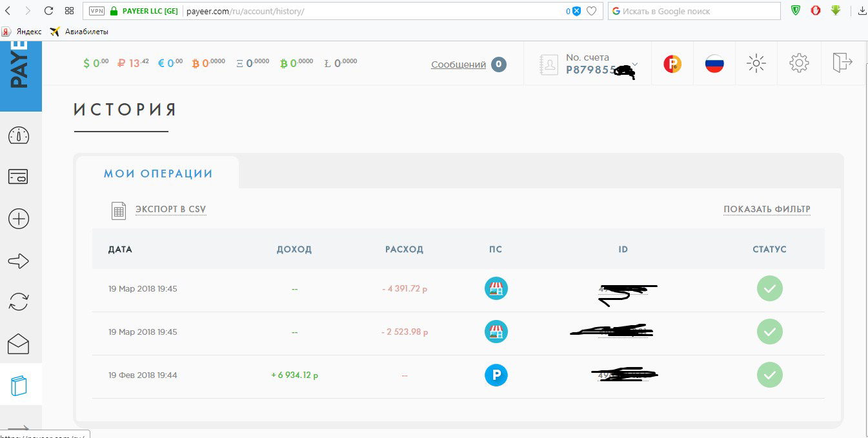The width and height of the screenshot is (868, 438).
Task: Click the ДОХОД column header
Action: click(x=294, y=249)
